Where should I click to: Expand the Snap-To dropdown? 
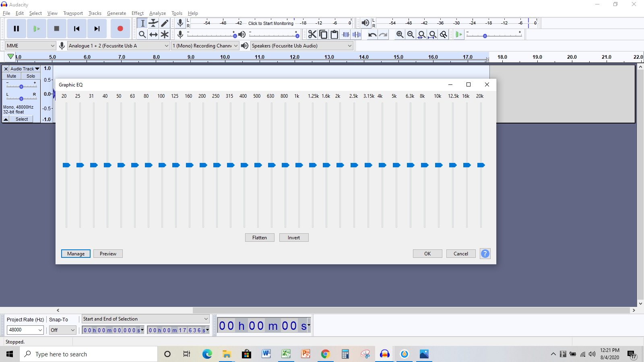pyautogui.click(x=63, y=330)
